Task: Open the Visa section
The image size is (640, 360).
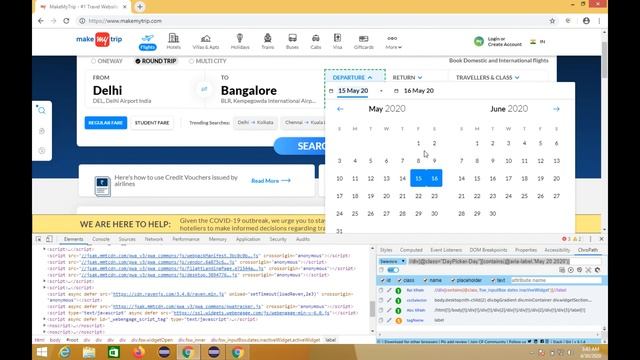Action: coord(337,42)
